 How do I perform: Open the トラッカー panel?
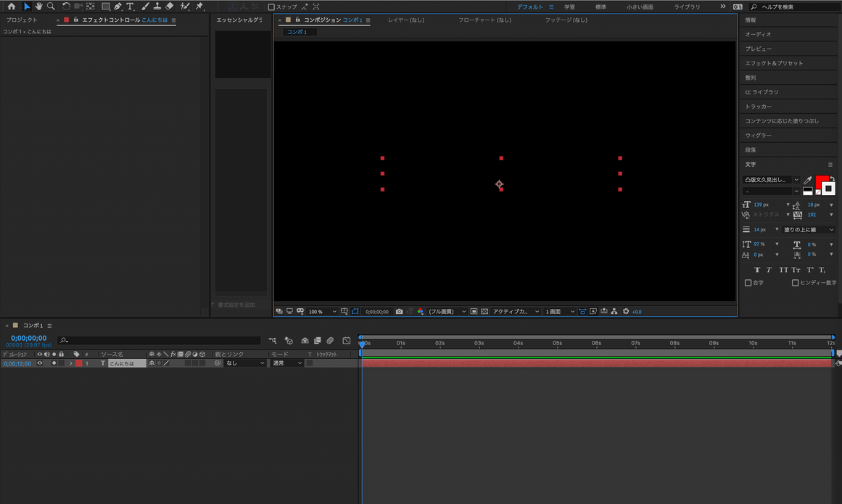click(758, 107)
